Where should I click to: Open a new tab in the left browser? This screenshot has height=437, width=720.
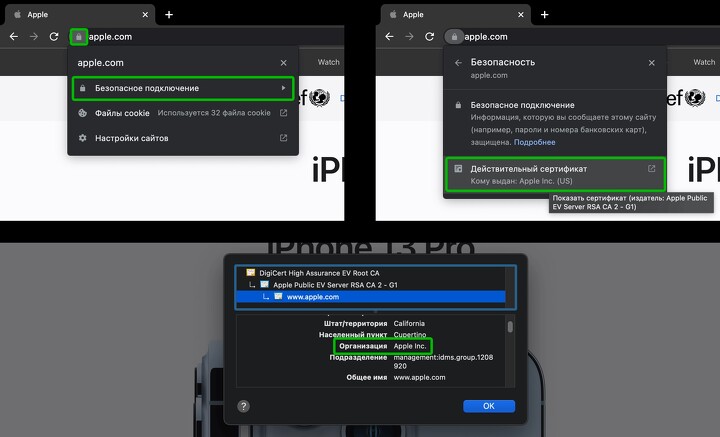[x=169, y=15]
